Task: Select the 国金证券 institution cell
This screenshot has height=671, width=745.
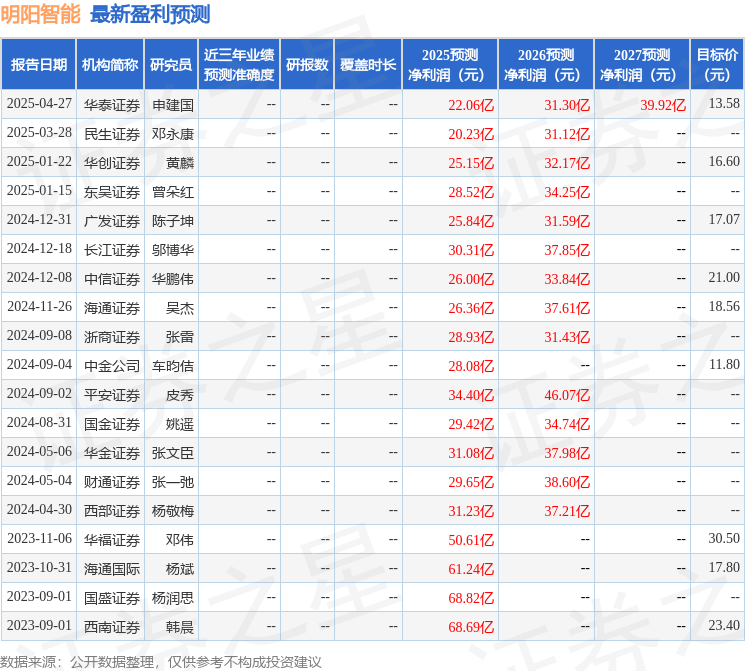Action: coord(112,424)
